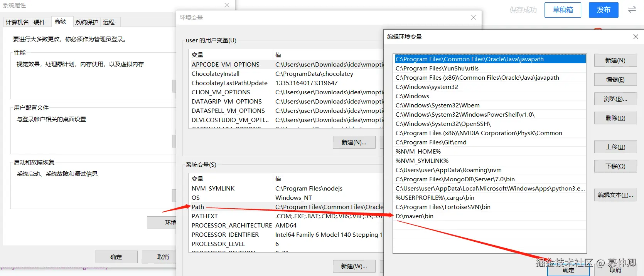Select the WindowsApps\python3 path entry

point(490,188)
